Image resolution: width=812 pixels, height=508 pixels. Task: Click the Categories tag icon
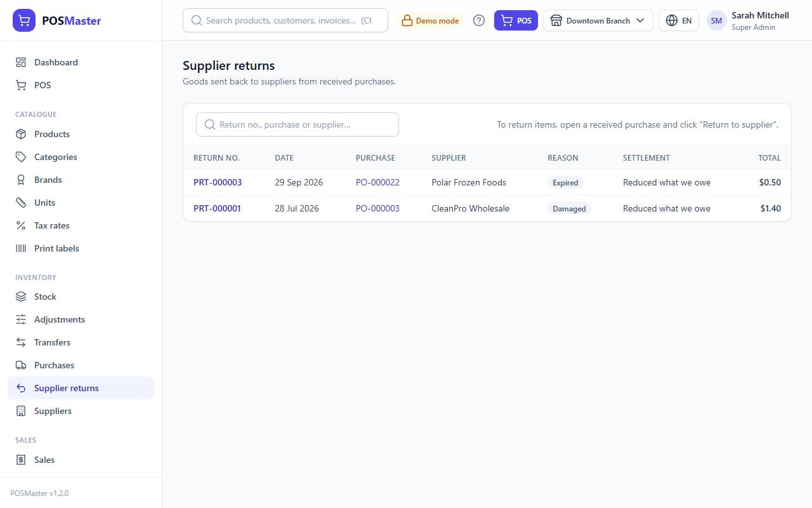point(21,157)
